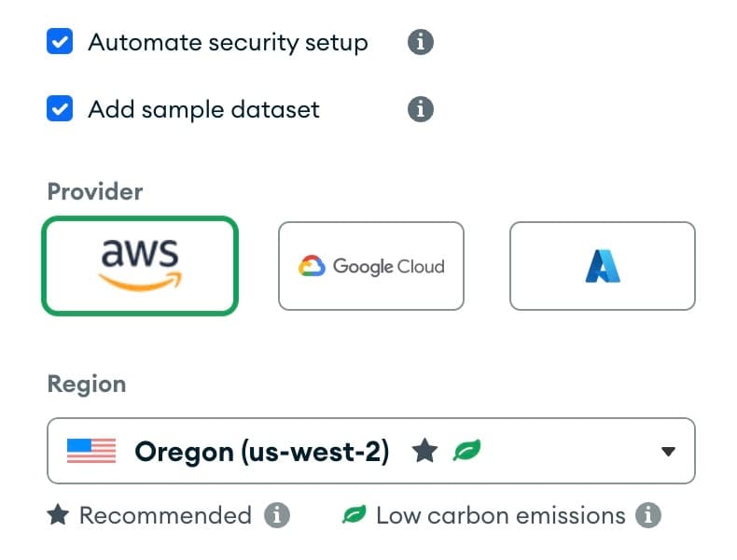Click the Automate security setup label

(x=228, y=42)
